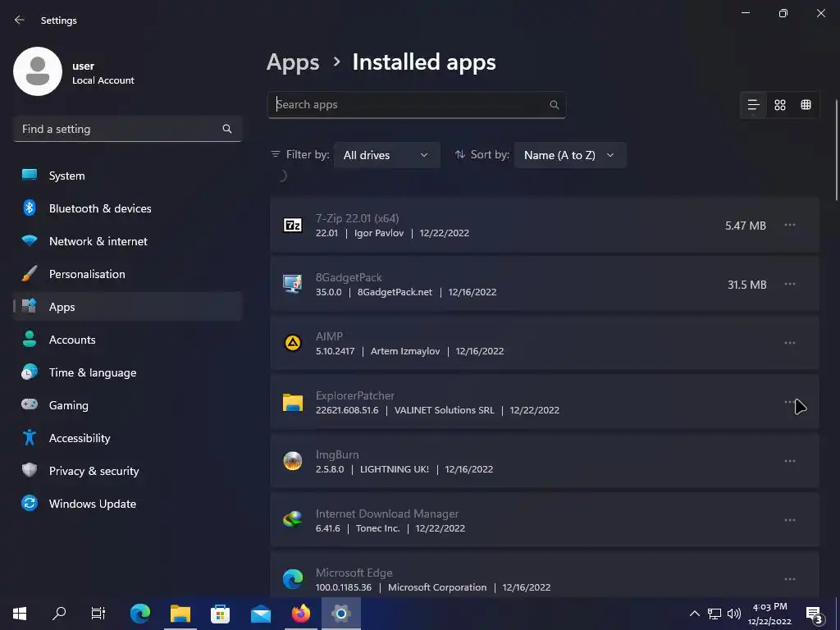Open Task View from taskbar
840x630 pixels.
tap(98, 614)
